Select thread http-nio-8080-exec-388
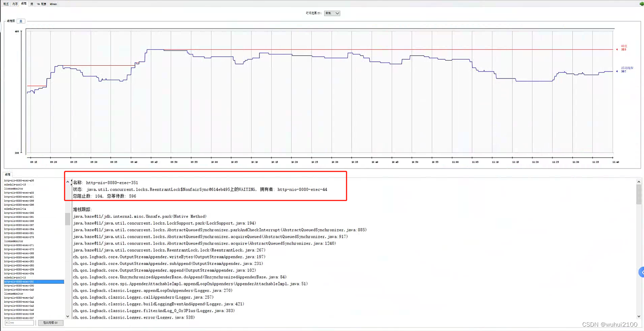This screenshot has height=331, width=644. point(19,221)
